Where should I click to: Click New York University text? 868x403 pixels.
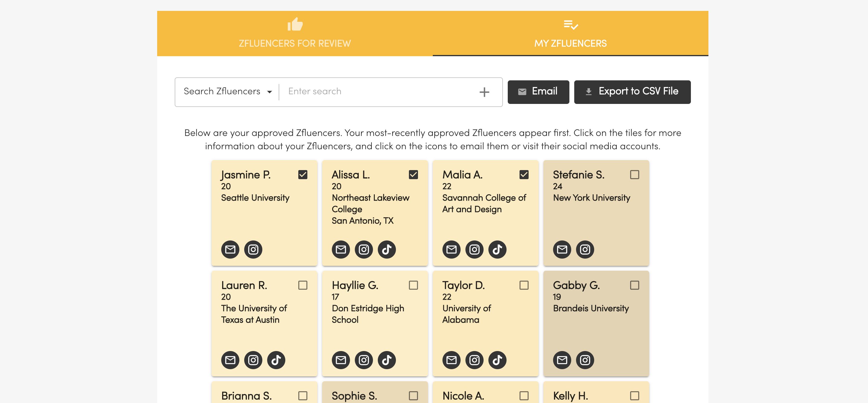pos(591,198)
